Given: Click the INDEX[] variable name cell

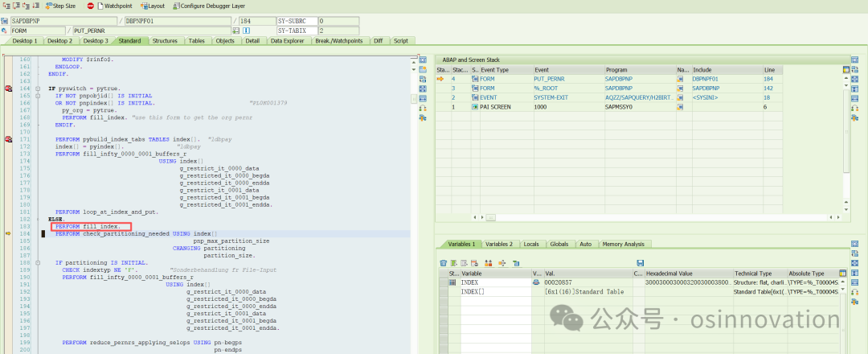Looking at the screenshot, I should (x=495, y=291).
